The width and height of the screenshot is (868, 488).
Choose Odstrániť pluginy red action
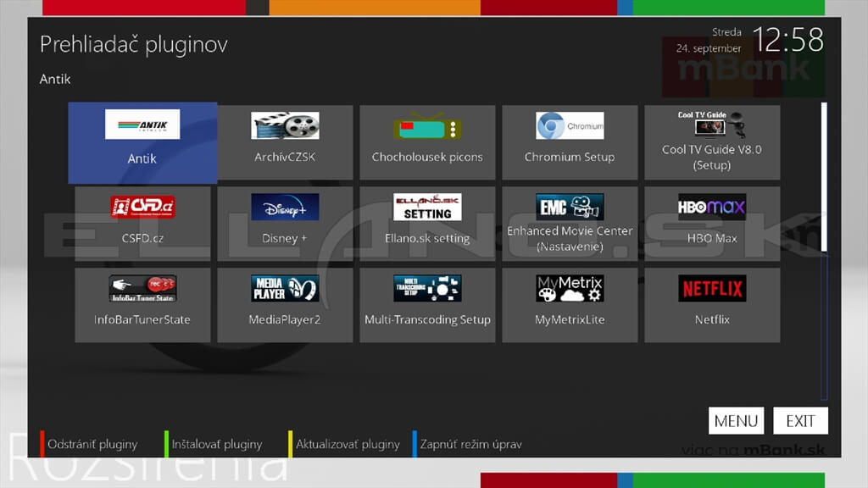[92, 444]
